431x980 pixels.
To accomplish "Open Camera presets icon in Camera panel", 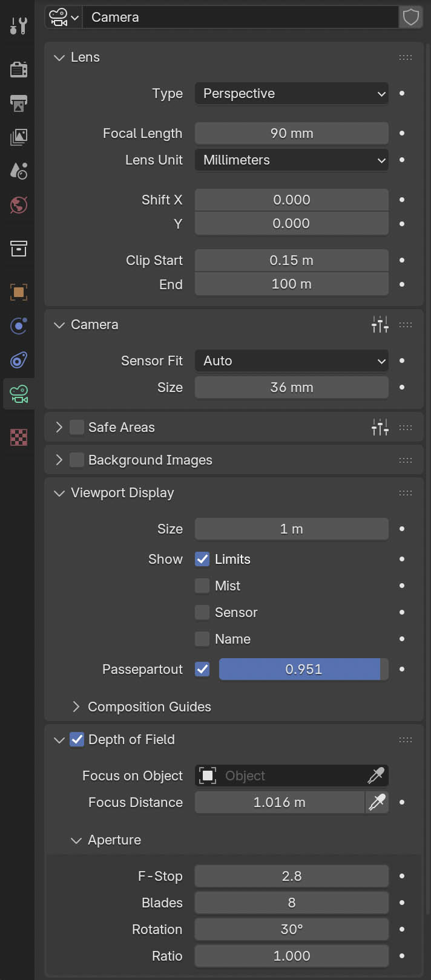I will pos(380,325).
